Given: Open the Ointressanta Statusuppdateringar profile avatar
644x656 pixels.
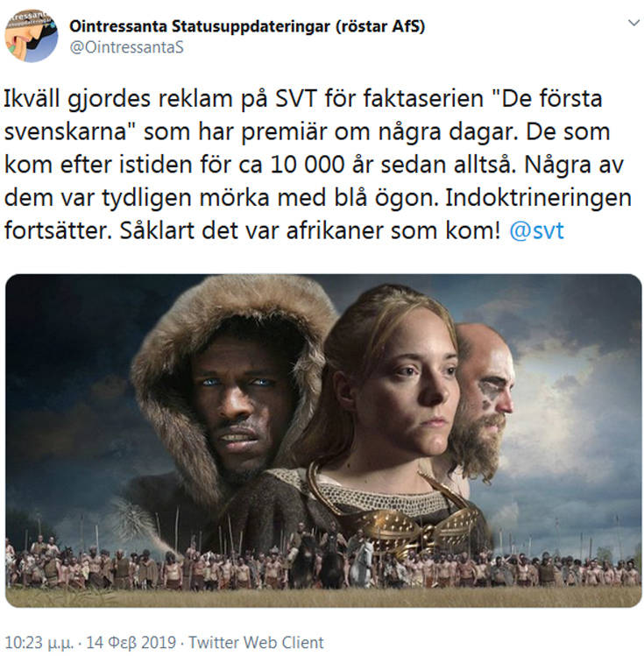Looking at the screenshot, I should pyautogui.click(x=32, y=36).
